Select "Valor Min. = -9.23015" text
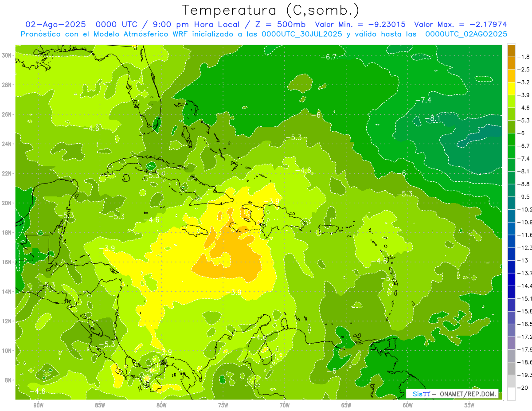 (x=360, y=24)
